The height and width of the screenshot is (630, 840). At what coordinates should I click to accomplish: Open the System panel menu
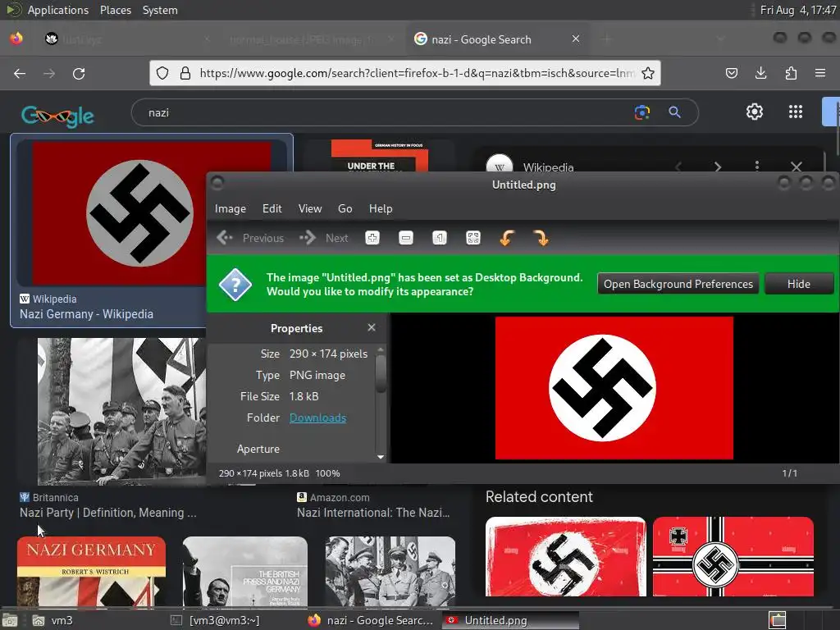pos(160,10)
